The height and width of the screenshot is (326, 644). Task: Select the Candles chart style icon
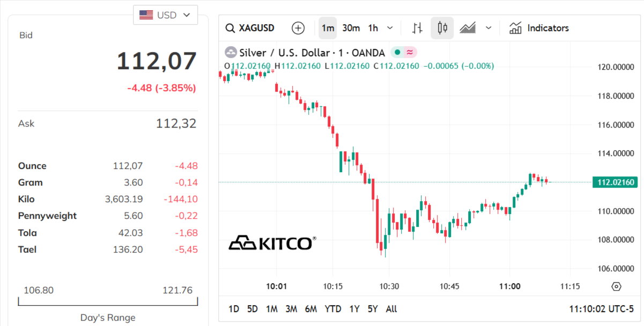click(x=442, y=28)
